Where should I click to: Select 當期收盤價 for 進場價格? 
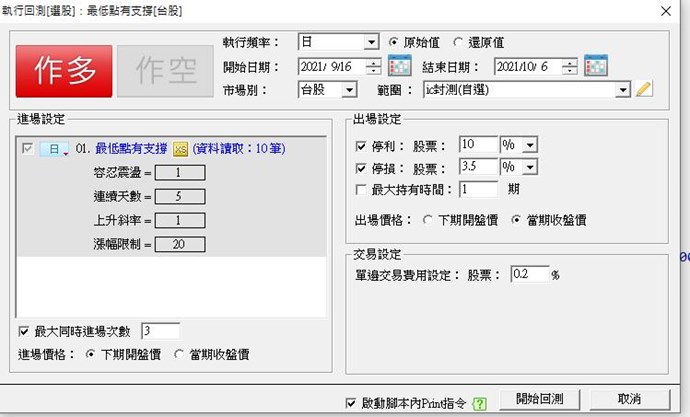pos(179,354)
